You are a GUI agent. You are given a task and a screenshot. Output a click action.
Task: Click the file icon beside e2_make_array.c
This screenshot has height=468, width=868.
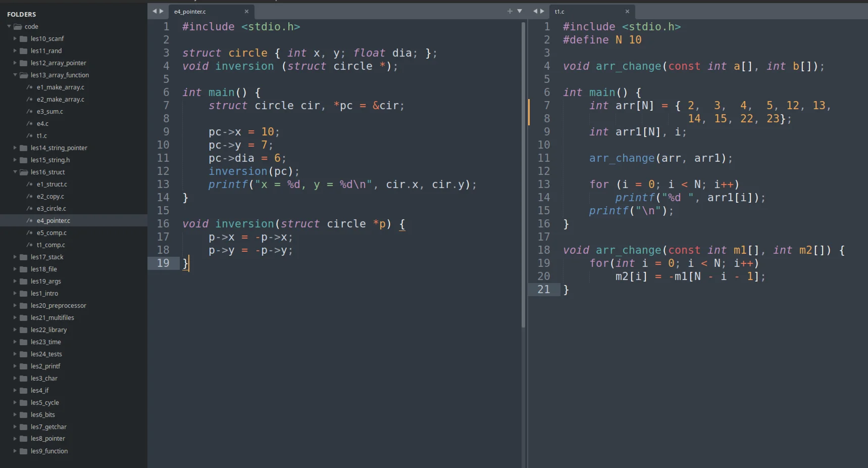pos(30,100)
